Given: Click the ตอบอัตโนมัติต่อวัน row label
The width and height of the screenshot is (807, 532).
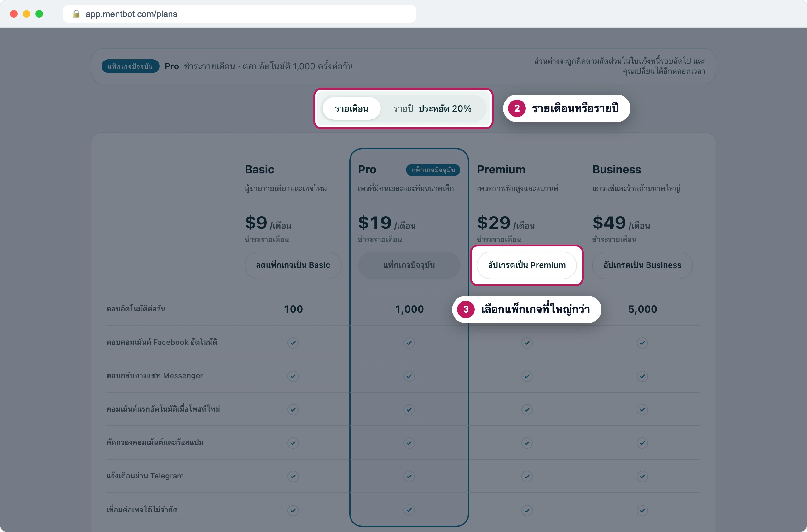Looking at the screenshot, I should pos(136,309).
